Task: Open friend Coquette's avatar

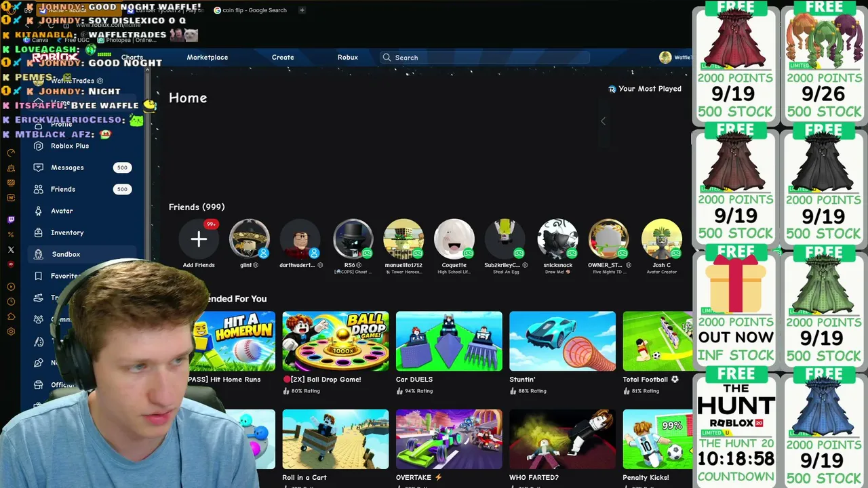Action: coord(454,239)
